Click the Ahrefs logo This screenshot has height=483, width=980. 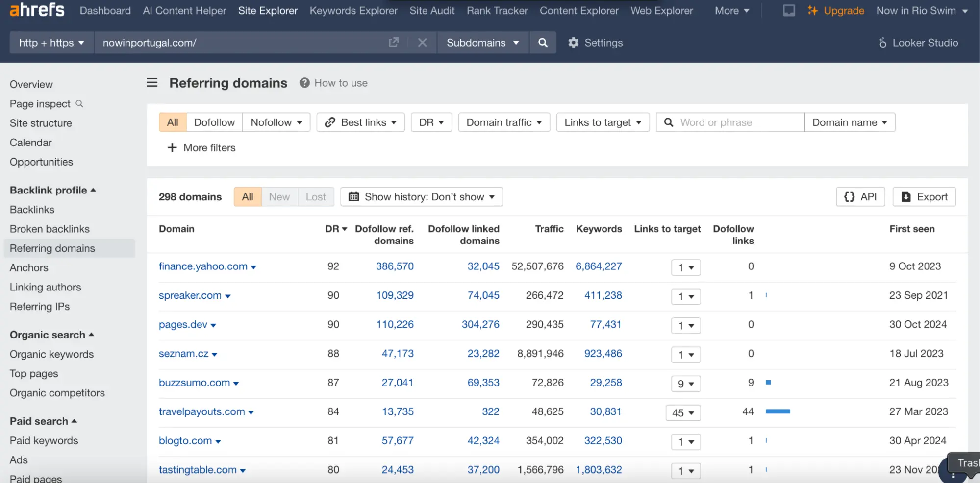pyautogui.click(x=37, y=10)
